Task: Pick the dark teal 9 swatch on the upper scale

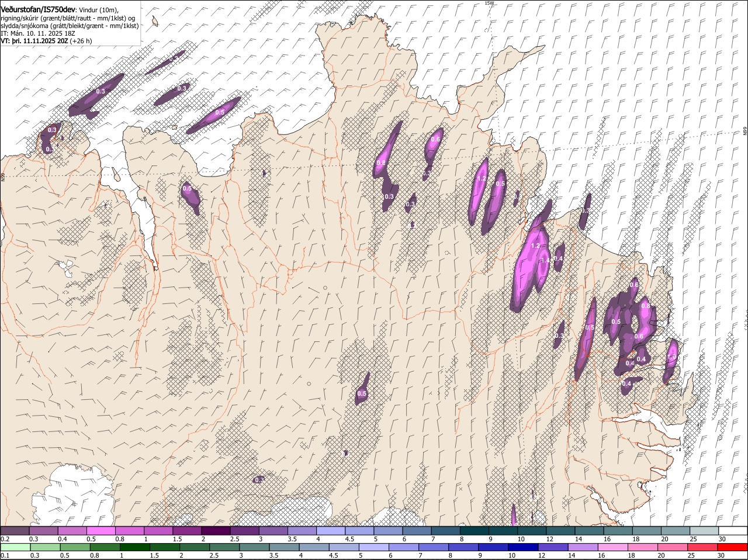Action: click(503, 530)
